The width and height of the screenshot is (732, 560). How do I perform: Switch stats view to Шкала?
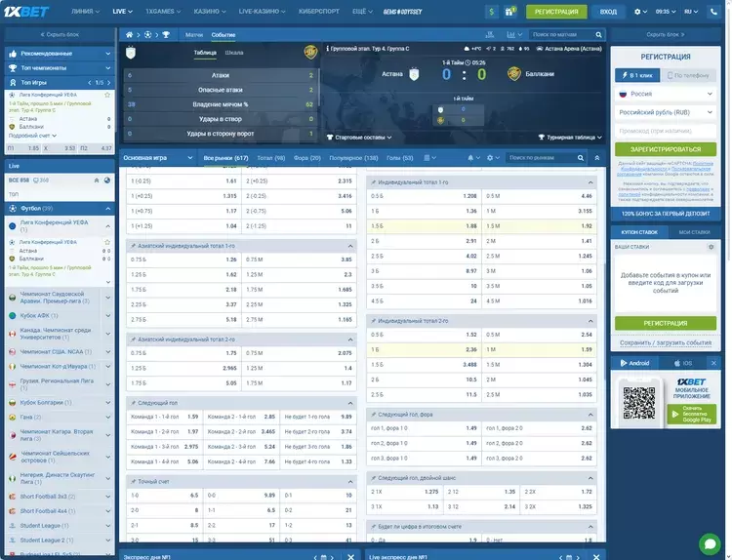[x=234, y=53]
